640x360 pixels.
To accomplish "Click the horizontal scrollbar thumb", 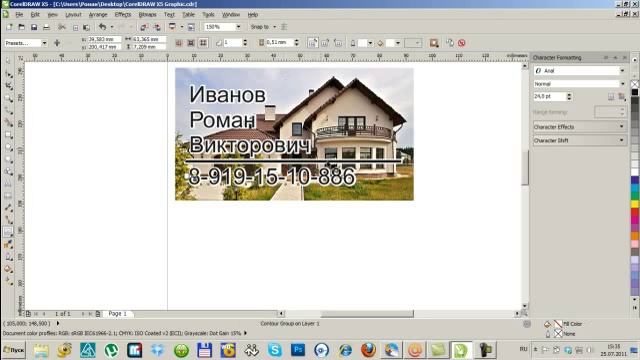I will (x=367, y=313).
